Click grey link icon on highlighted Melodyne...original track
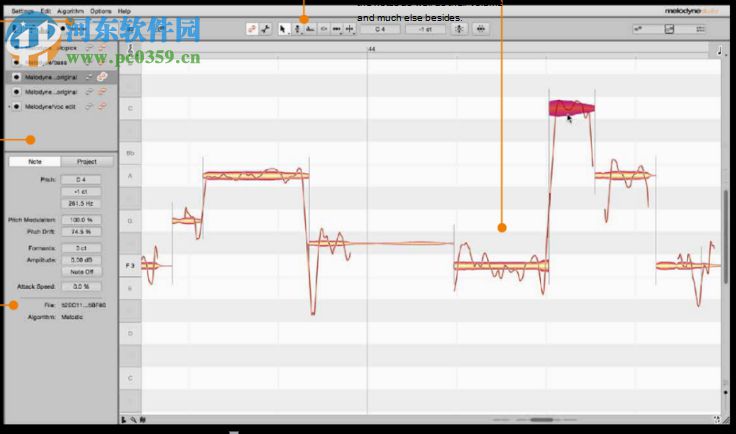This screenshot has height=434, width=736. coord(89,77)
